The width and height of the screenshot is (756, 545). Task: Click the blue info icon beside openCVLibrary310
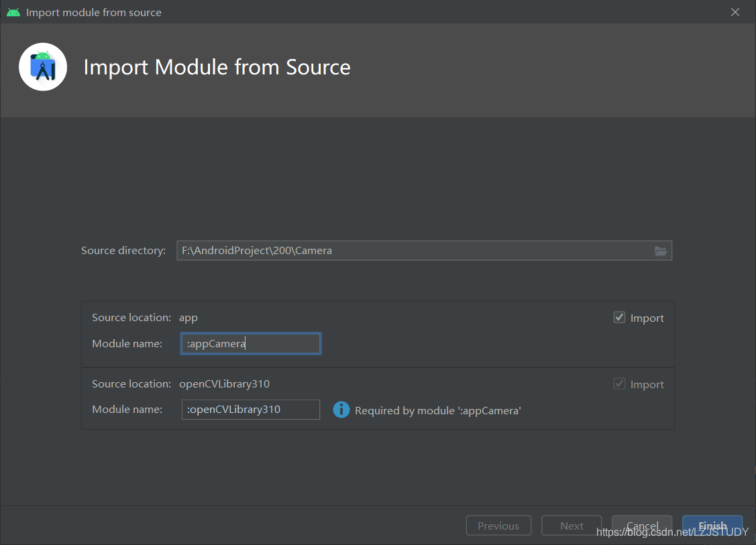point(341,410)
